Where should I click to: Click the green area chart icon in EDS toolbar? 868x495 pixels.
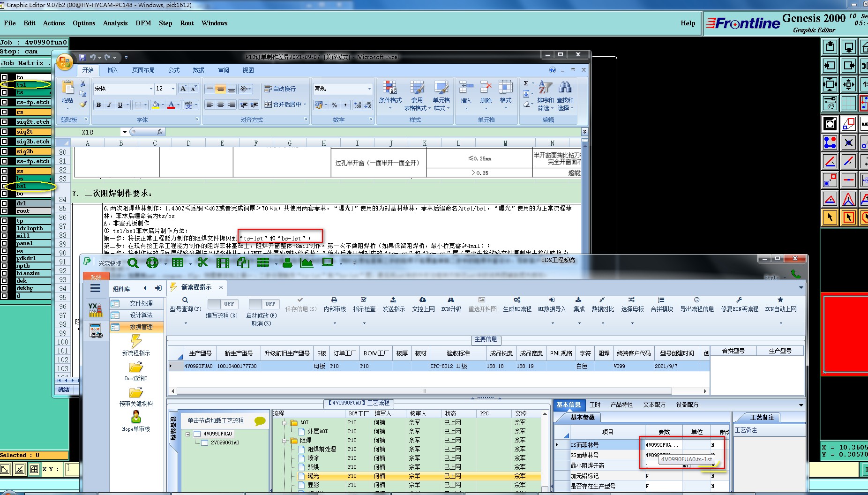[x=307, y=262]
